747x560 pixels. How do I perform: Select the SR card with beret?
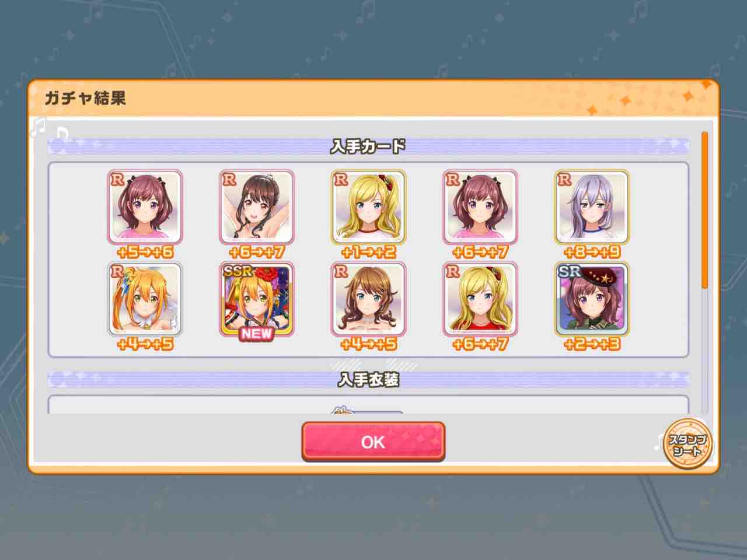(x=592, y=300)
